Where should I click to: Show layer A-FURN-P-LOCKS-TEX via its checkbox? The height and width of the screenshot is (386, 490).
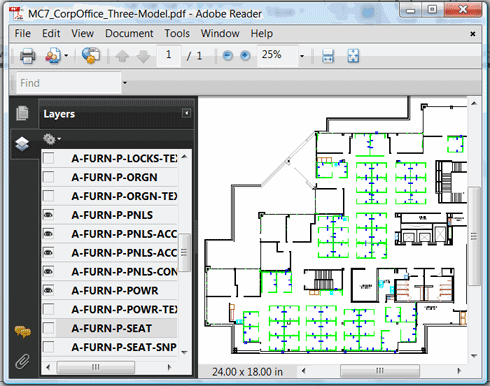[x=49, y=158]
